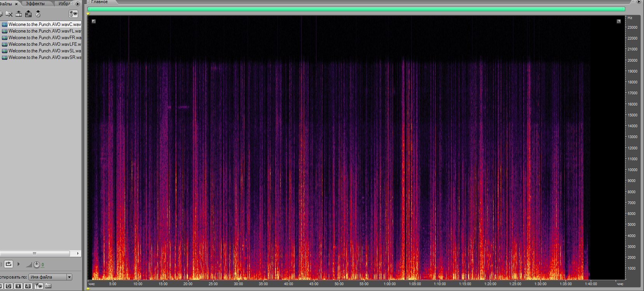Adjust the preview volume knob
This screenshot has height=291, width=644.
[x=37, y=265]
